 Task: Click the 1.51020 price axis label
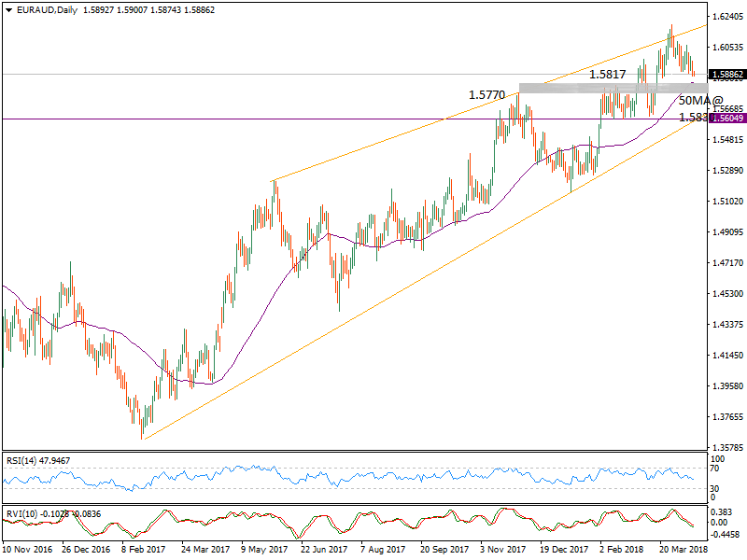(x=727, y=202)
